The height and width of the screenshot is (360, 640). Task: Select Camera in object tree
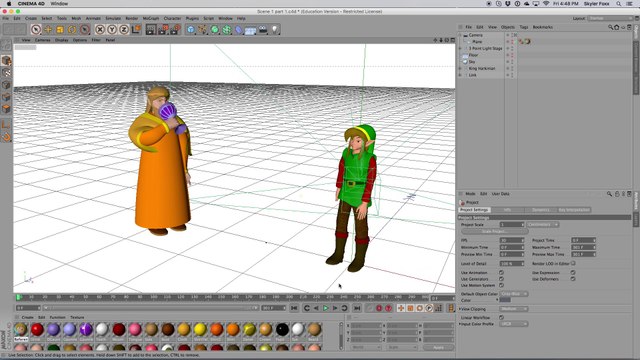coord(476,35)
